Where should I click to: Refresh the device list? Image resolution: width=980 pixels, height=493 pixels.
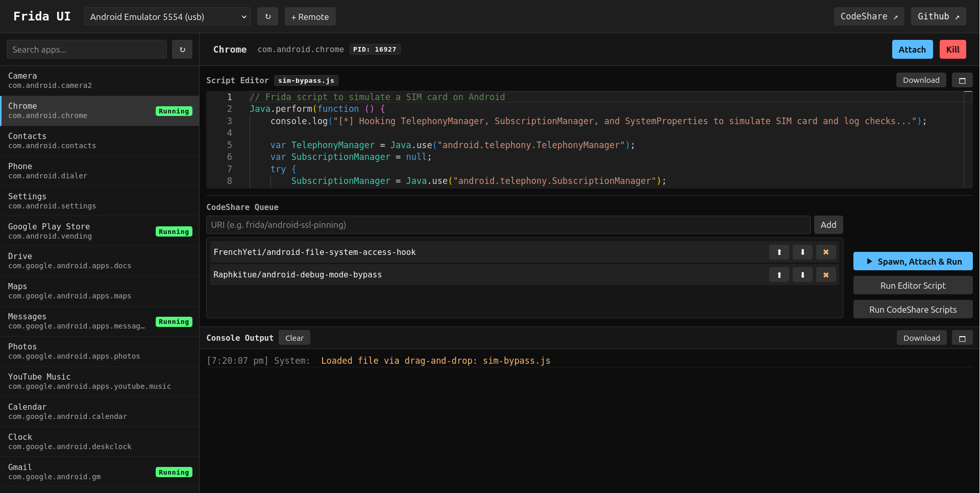point(267,16)
